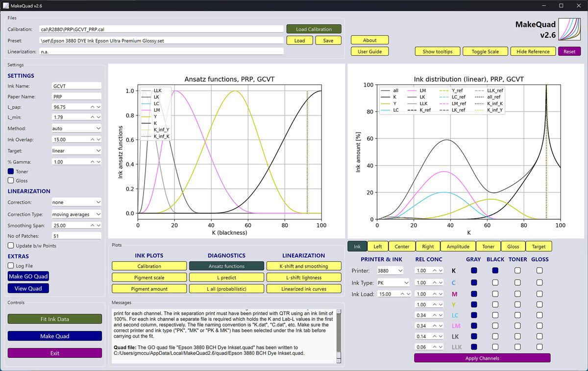Image resolution: width=588 pixels, height=371 pixels.
Task: Decrease the Ink Overlap value with down arrow
Action: 98,139
